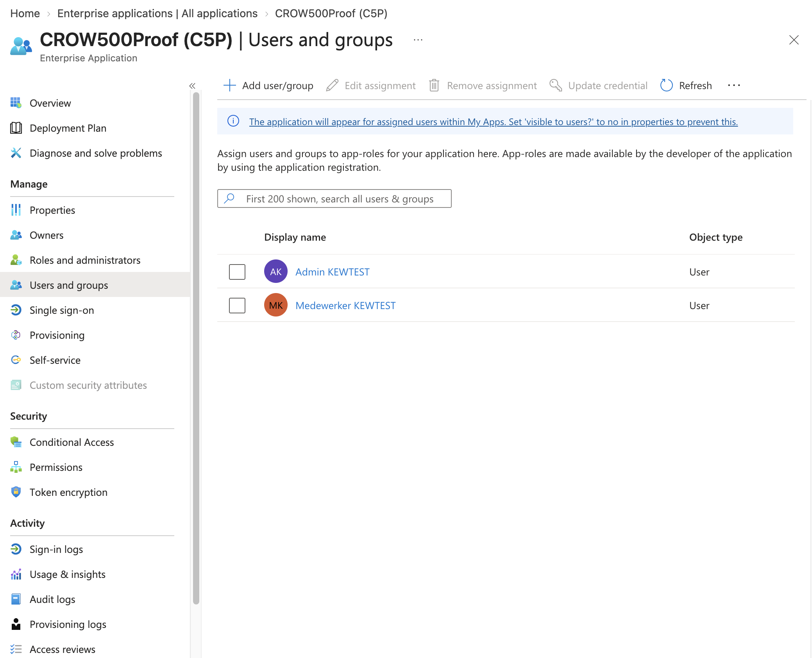Click the Conditional Access shield icon
Screen dimensions: 812x658
click(x=16, y=442)
